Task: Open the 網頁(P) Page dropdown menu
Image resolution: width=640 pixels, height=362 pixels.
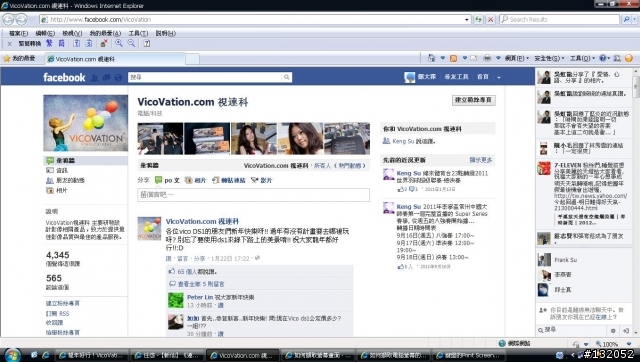Action: pyautogui.click(x=516, y=58)
